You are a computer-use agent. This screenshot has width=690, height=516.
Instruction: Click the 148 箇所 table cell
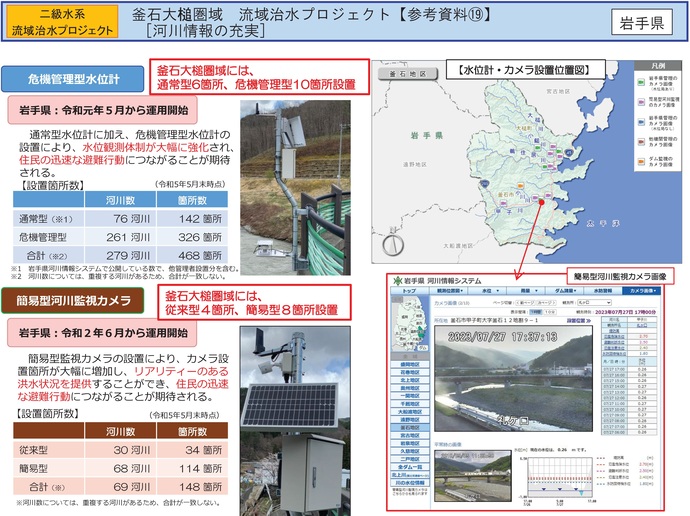(192, 487)
